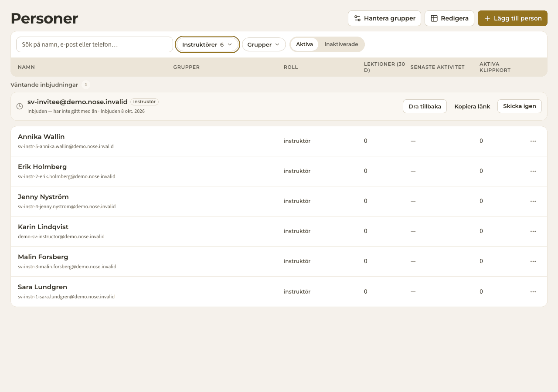Click the AKTIVA KLIPPKORT column header
Viewport: 558px width, 392px height.
(495, 67)
